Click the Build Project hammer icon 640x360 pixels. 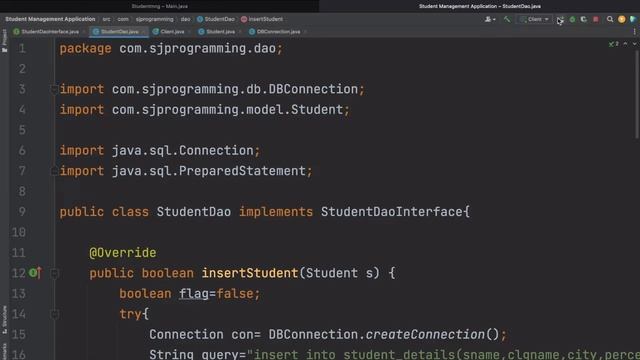pos(507,19)
